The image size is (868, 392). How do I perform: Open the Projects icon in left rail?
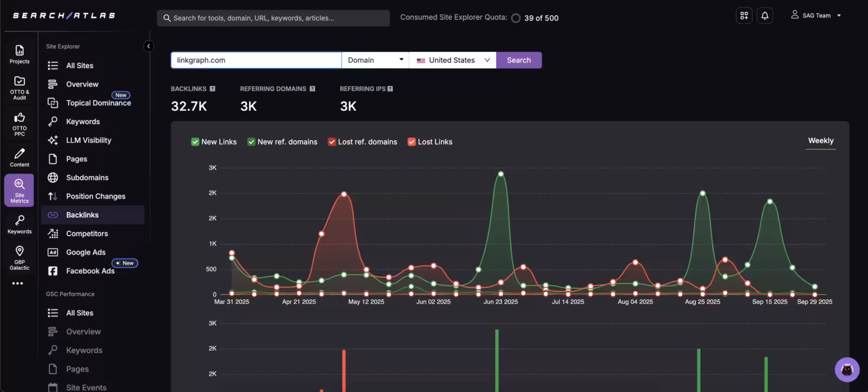click(x=20, y=54)
